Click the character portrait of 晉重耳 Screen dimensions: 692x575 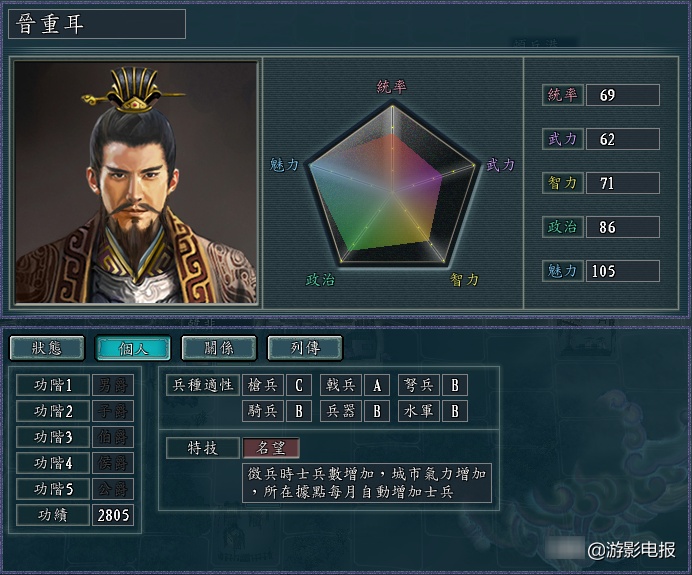135,182
